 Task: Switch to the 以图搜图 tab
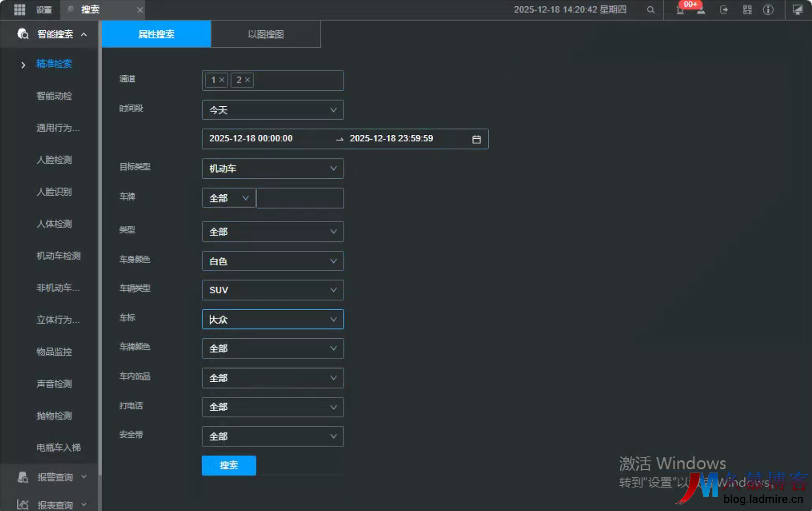pyautogui.click(x=265, y=34)
